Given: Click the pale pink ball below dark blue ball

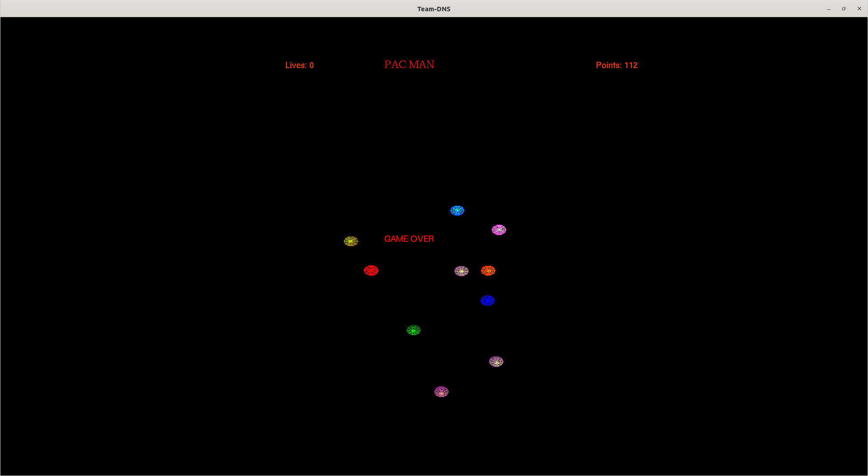Looking at the screenshot, I should click(496, 362).
